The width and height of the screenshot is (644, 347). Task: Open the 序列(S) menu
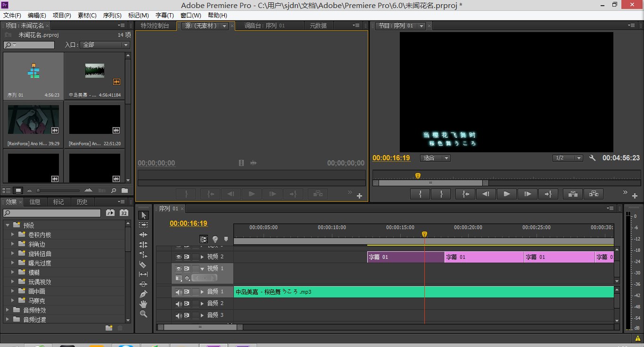111,16
